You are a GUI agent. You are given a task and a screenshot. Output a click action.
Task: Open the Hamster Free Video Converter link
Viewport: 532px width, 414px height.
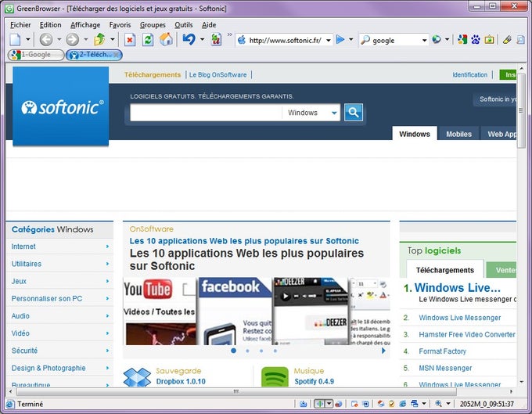[467, 335]
